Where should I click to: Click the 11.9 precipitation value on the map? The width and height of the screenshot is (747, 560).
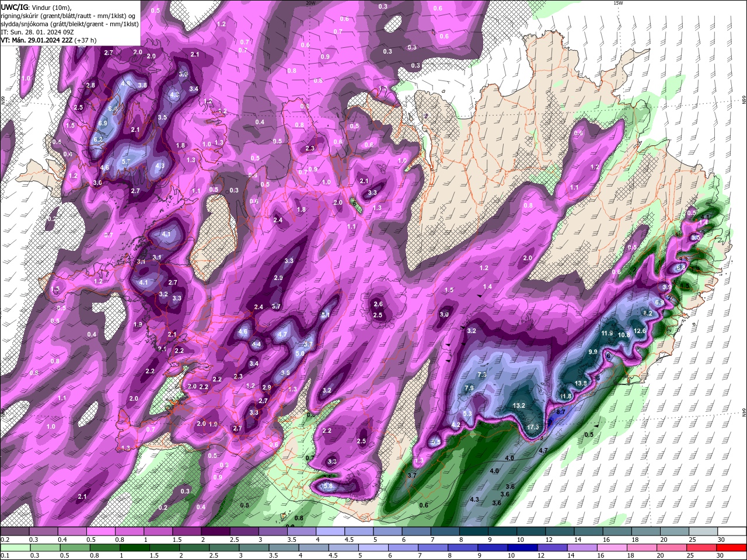(x=607, y=333)
